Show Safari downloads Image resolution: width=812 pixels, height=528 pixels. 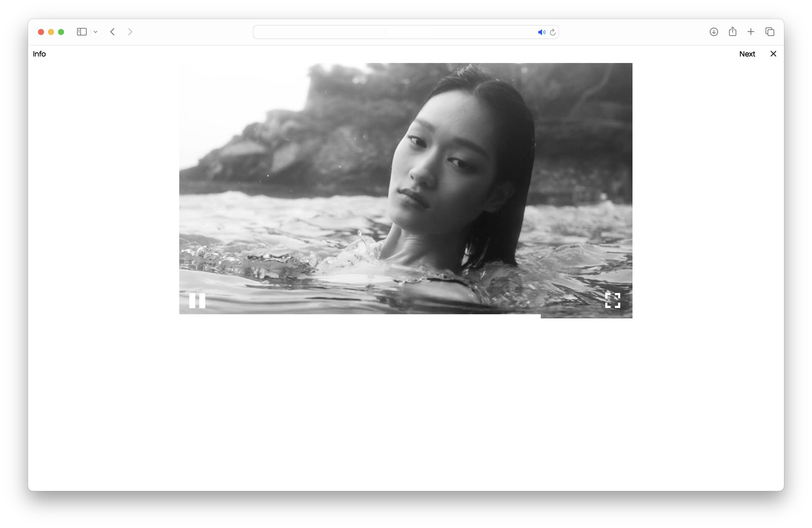click(x=714, y=32)
